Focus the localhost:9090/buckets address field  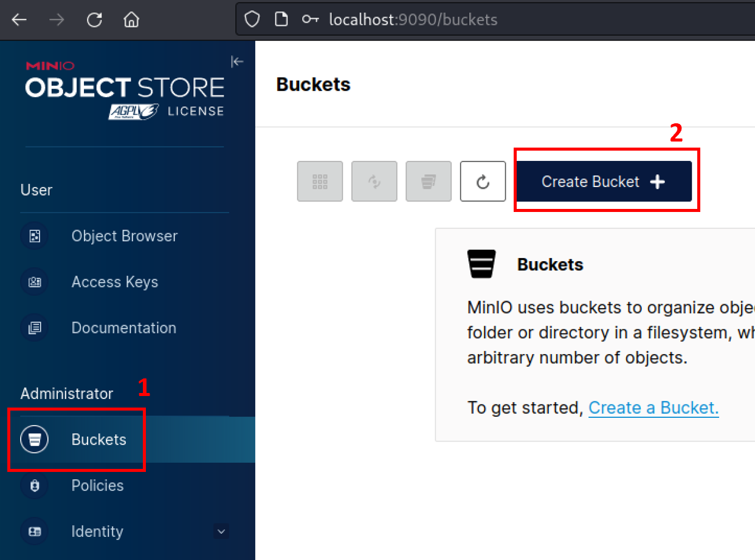pos(495,20)
